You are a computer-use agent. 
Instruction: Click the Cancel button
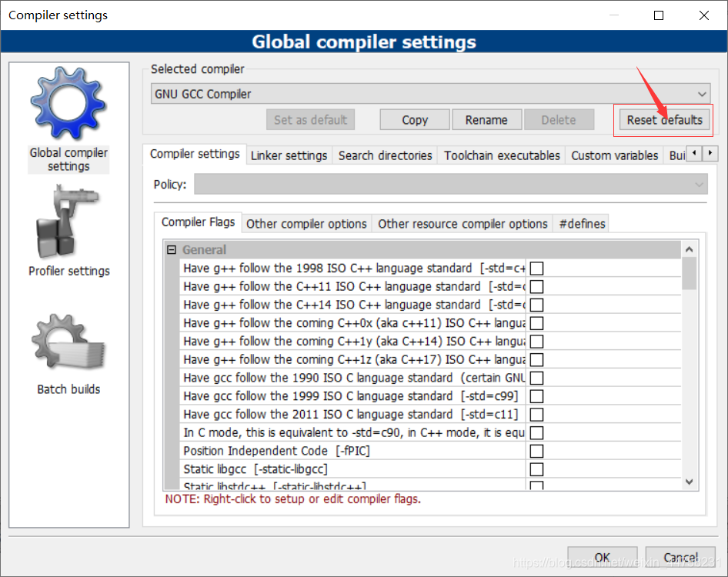click(x=680, y=557)
